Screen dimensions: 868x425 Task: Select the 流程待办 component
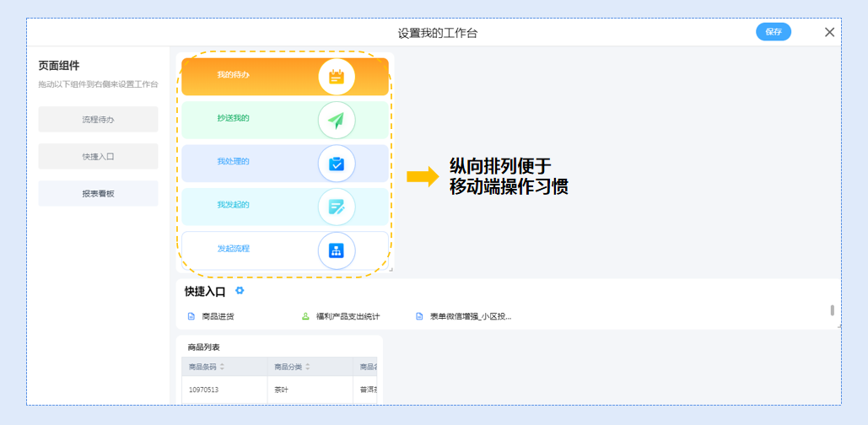click(98, 120)
